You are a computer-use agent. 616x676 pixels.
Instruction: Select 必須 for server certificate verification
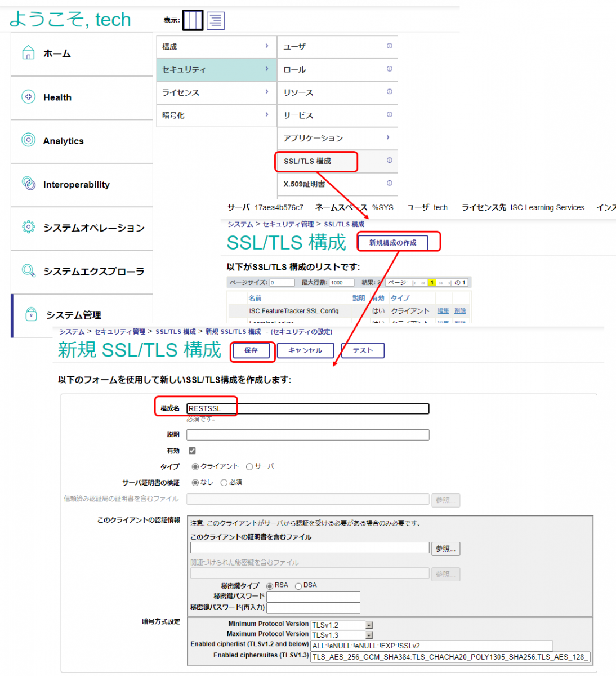click(224, 483)
